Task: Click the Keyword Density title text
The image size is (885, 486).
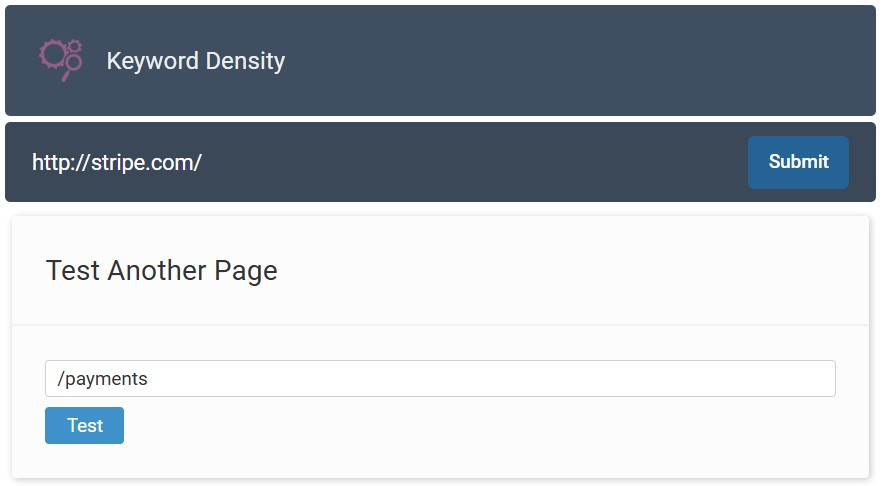Action: [x=196, y=61]
